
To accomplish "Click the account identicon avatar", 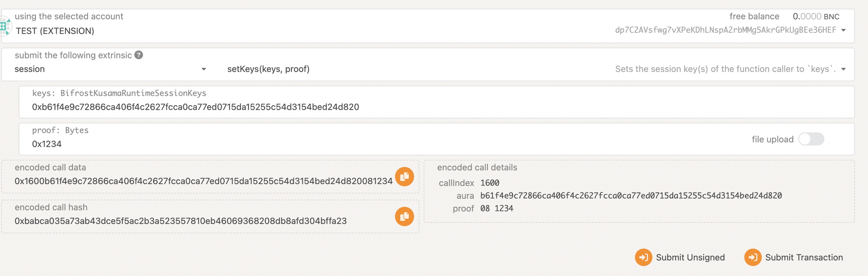I will pyautogui.click(x=5, y=26).
